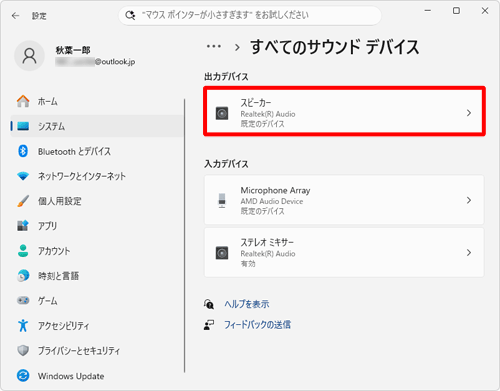
Task: Click the アプリ icon in sidebar
Action: click(x=23, y=226)
